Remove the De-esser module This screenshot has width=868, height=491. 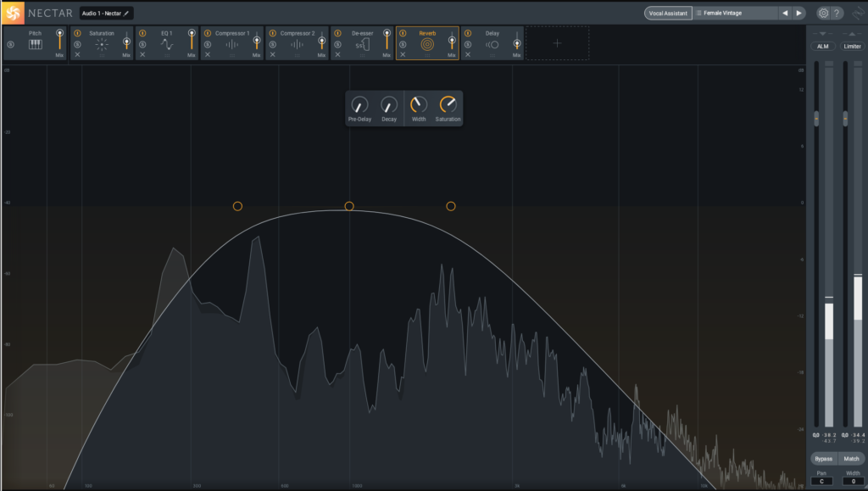[337, 55]
